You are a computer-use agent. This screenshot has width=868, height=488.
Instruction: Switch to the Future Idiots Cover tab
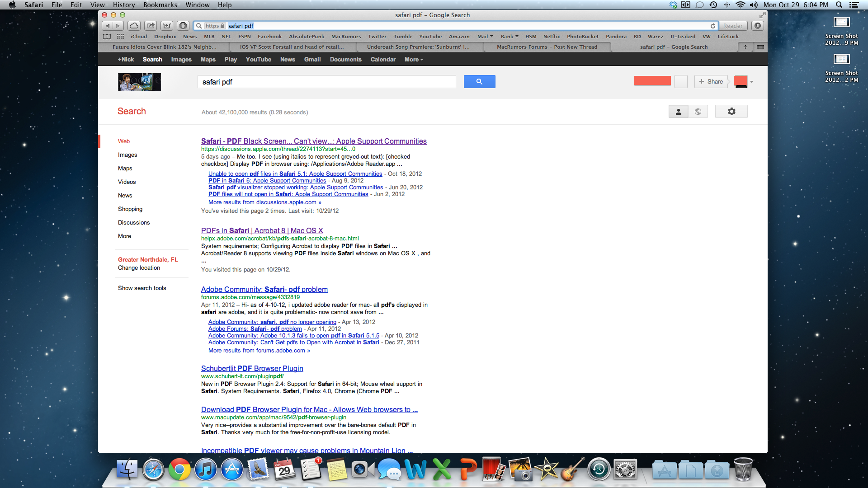tap(164, 47)
